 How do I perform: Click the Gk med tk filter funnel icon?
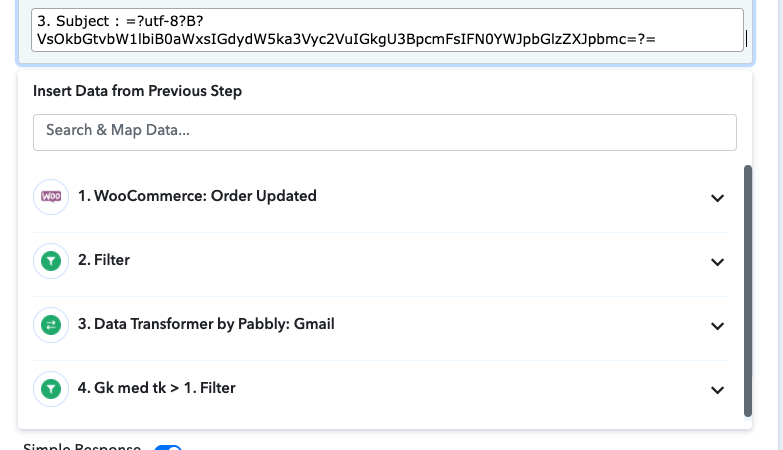[51, 389]
